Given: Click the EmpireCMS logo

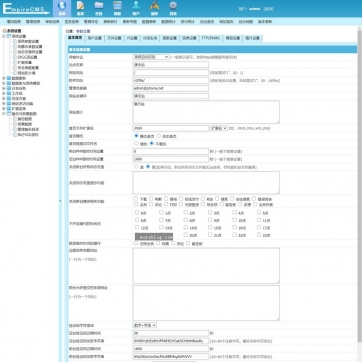Looking at the screenshot, I should pyautogui.click(x=26, y=9).
